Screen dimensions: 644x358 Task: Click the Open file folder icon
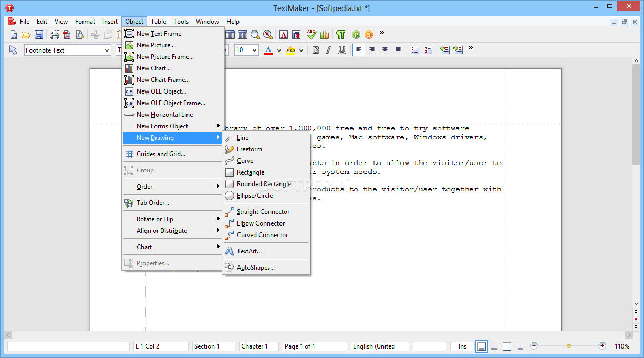click(x=26, y=35)
